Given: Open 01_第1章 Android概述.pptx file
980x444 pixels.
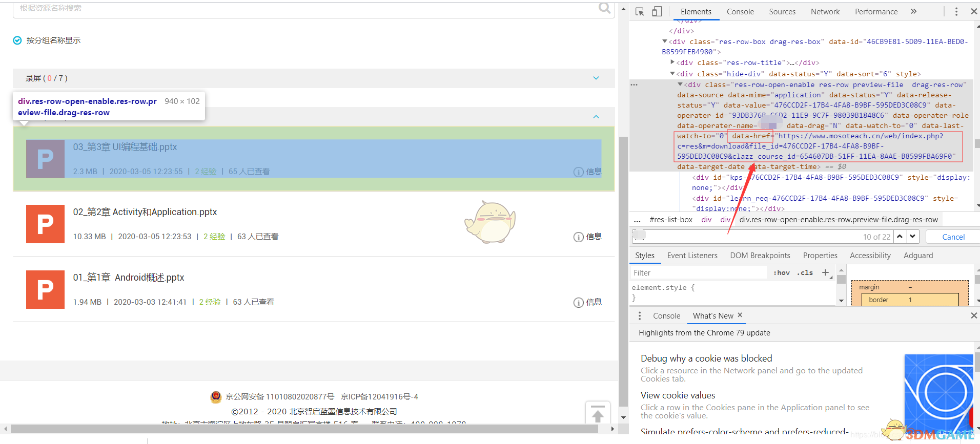Looking at the screenshot, I should (x=129, y=278).
